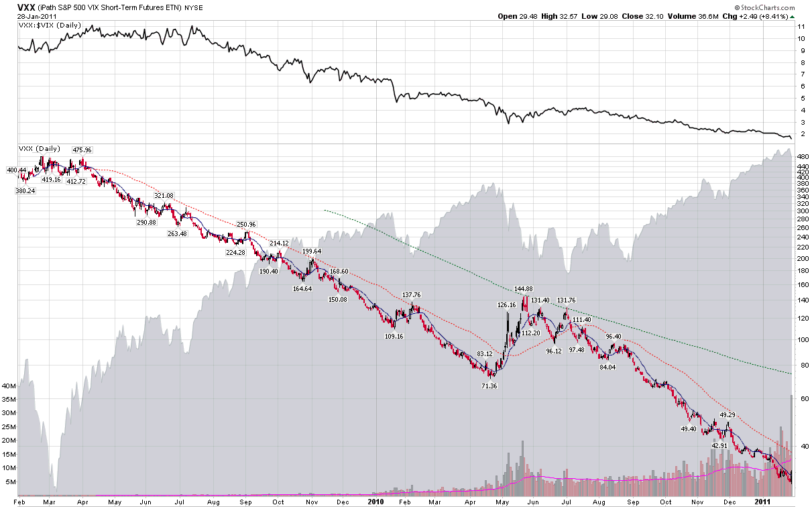Select the 28-Jan-2011 date text
Viewport: 812px width, 507px height.
coord(37,17)
